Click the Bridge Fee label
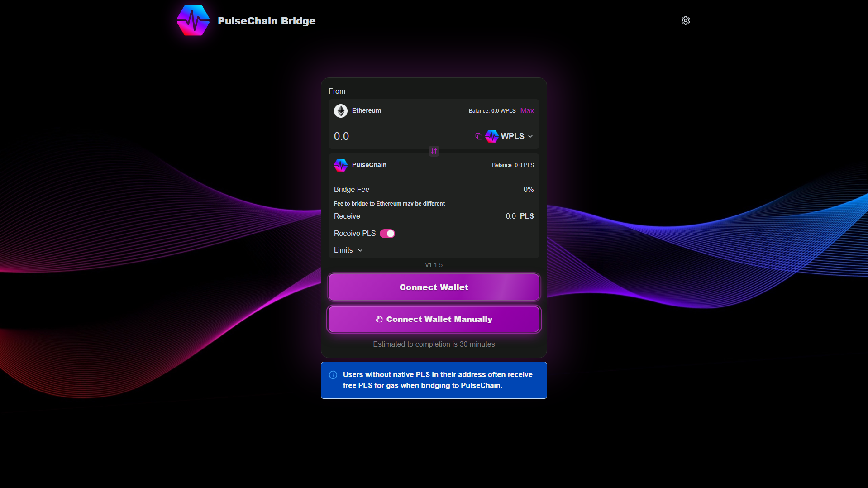Screen dimensions: 868x488 pos(352,190)
